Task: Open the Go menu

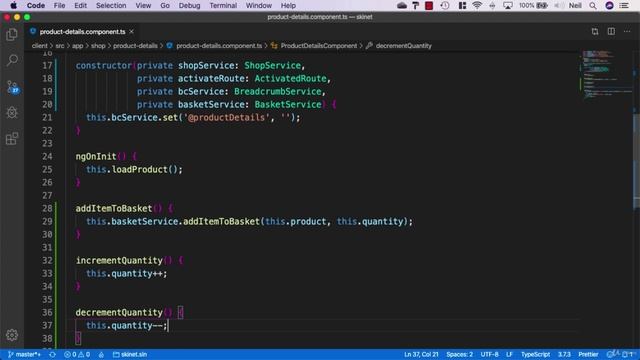Action: pyautogui.click(x=165, y=6)
